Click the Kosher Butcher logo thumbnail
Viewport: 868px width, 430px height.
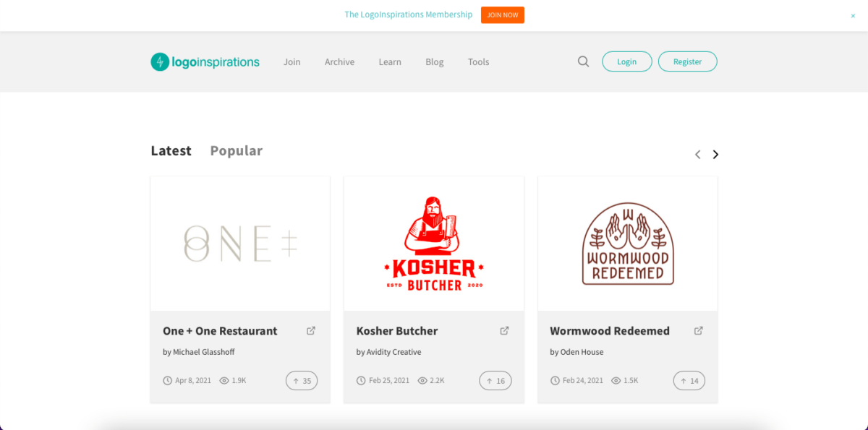coord(433,243)
